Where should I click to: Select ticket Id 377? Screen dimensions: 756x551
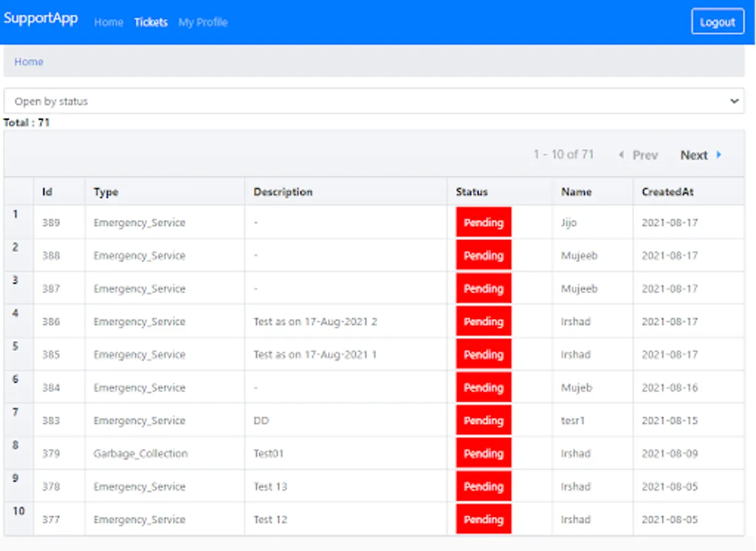[x=51, y=520]
